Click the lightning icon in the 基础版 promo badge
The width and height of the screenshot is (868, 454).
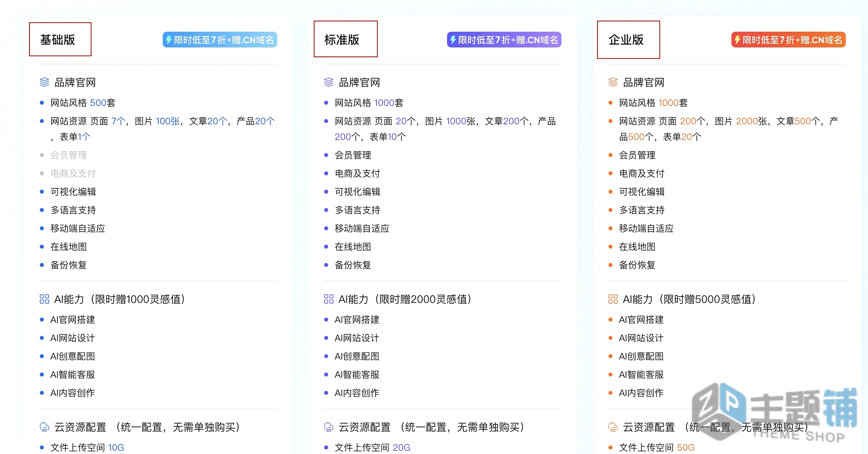coord(169,40)
